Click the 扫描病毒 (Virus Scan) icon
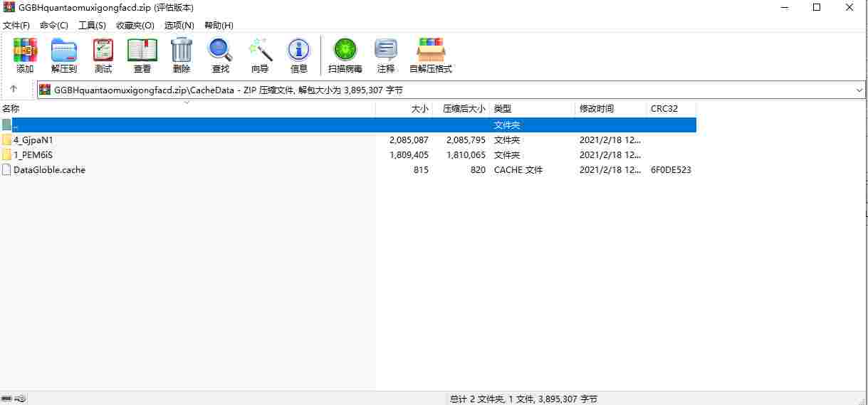The image size is (868, 405). (x=345, y=51)
